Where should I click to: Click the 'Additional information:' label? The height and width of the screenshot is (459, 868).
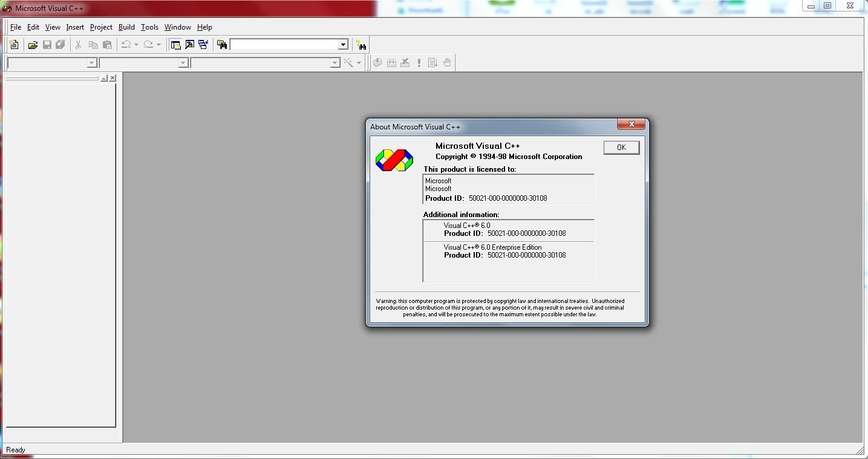461,215
